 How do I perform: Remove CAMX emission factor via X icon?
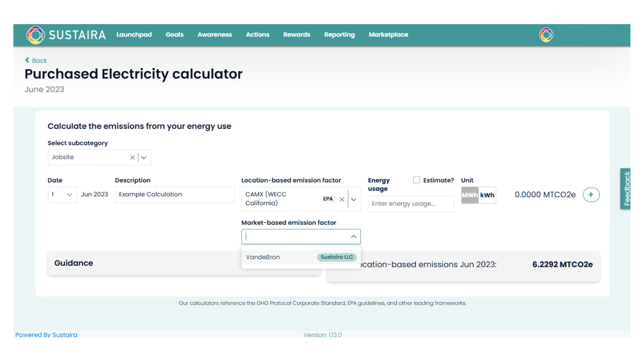point(342,199)
